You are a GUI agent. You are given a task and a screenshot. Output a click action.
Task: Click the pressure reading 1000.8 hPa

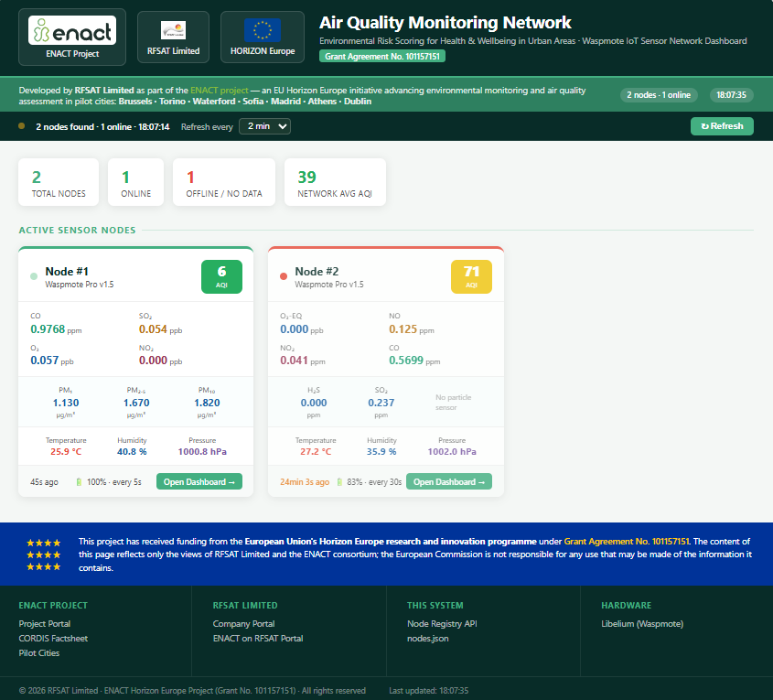[202, 451]
